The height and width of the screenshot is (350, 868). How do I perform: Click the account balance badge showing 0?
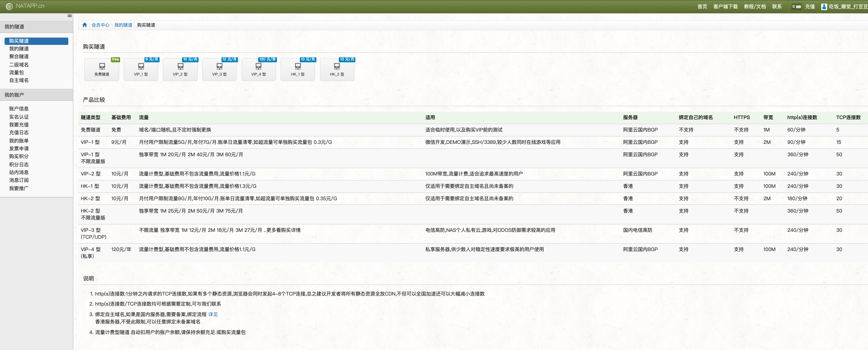796,6
